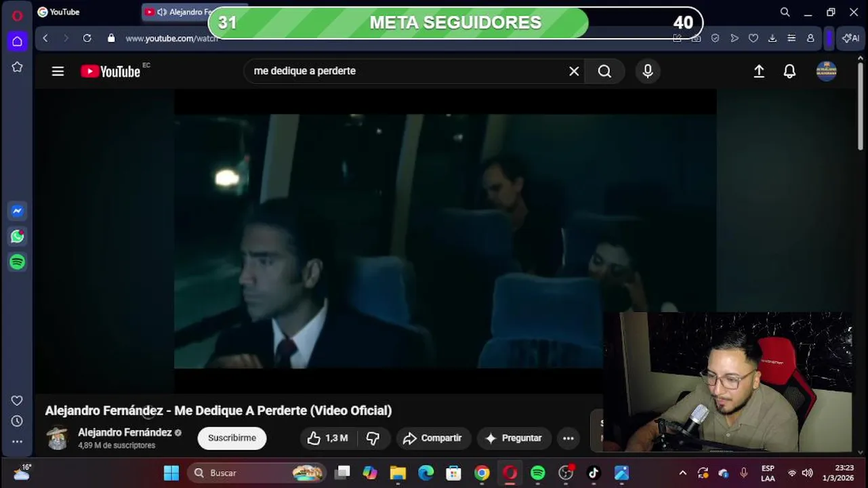The height and width of the screenshot is (488, 868).
Task: Open volume control in system tray
Action: point(807,473)
